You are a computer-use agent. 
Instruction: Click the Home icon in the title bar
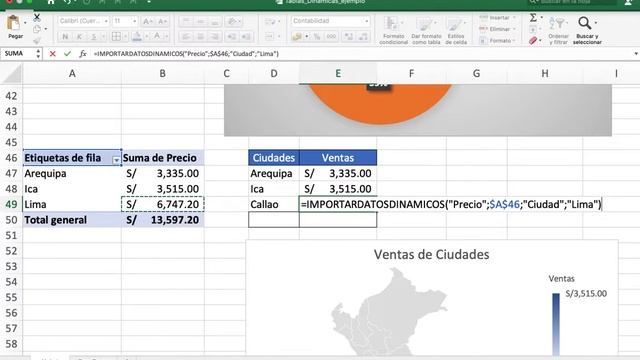click(51, 2)
